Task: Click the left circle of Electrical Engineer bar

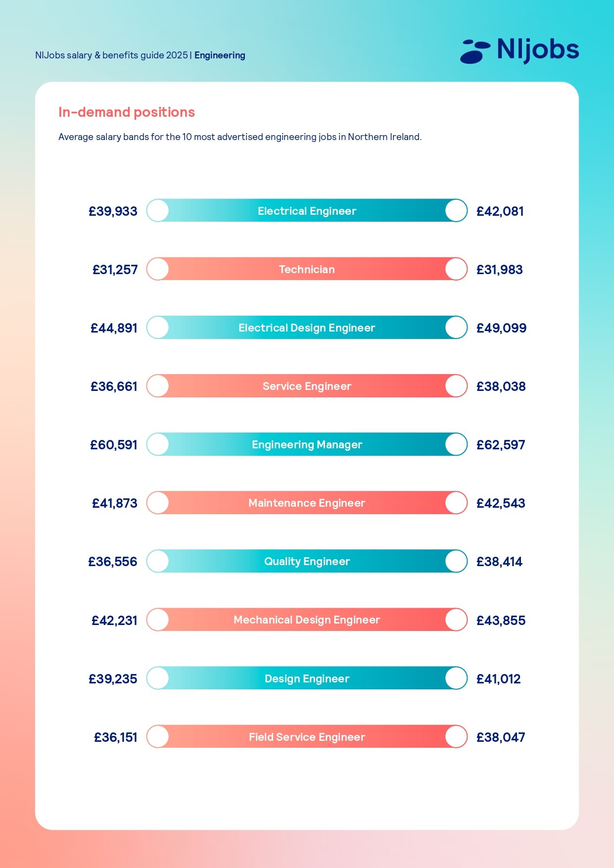Action: (158, 211)
